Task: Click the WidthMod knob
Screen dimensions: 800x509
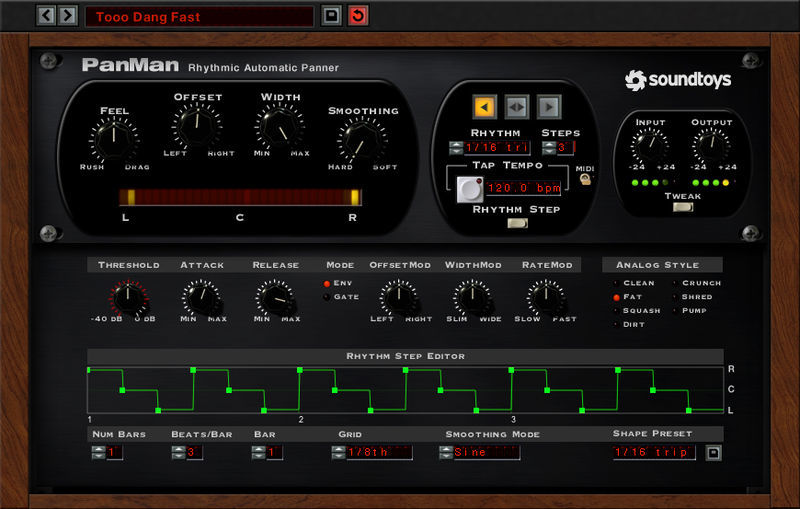Action: pos(472,298)
